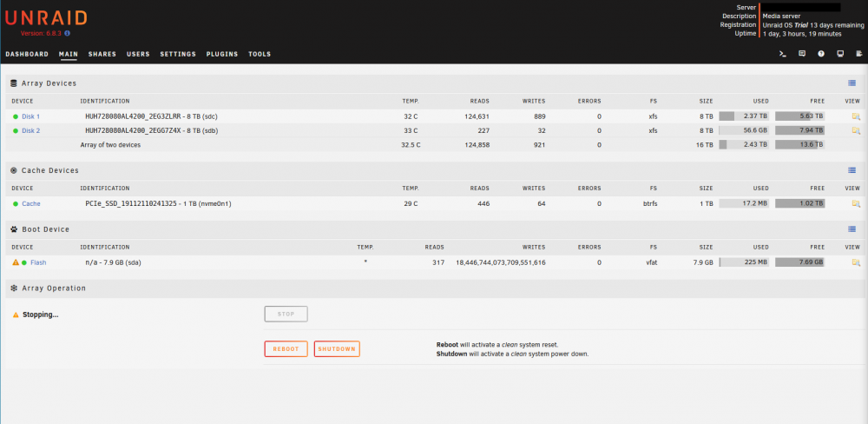Viewport: 868px width, 424px height.
Task: Click the 'Media server' description text
Action: (781, 16)
